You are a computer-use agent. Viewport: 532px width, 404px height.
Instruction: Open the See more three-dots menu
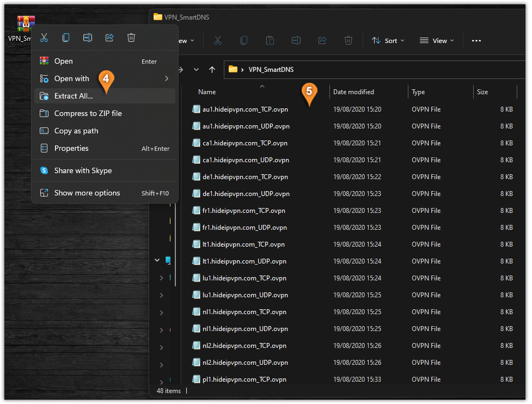pyautogui.click(x=476, y=41)
